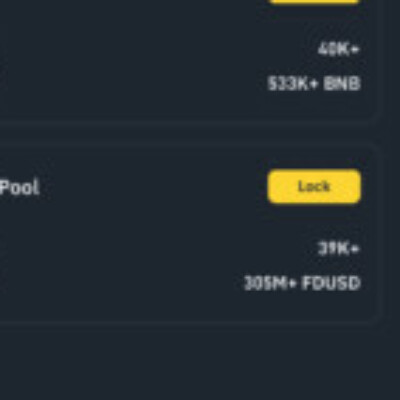Select the Pool title text
Screen dimensions: 400x400
(19, 187)
